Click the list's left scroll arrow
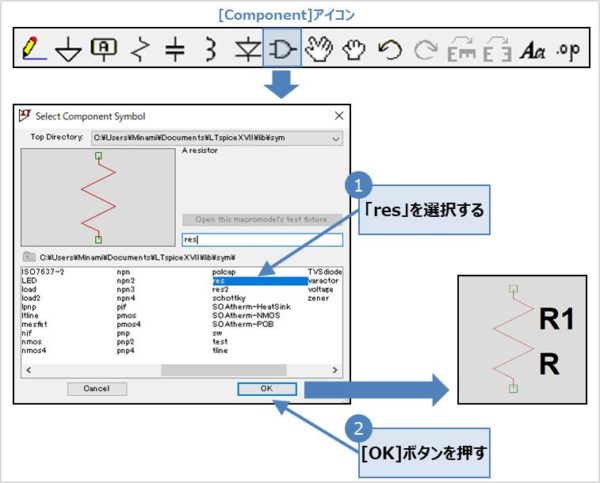Image resolution: width=600 pixels, height=483 pixels. [28, 370]
